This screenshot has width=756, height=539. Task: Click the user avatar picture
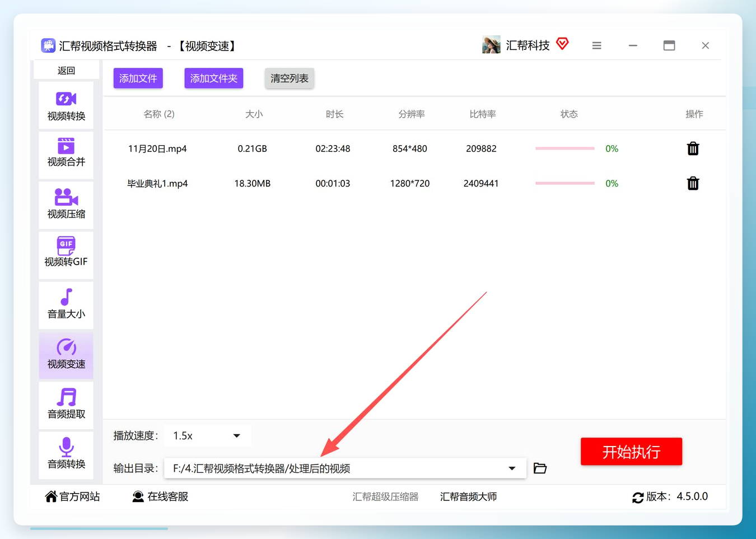(491, 45)
